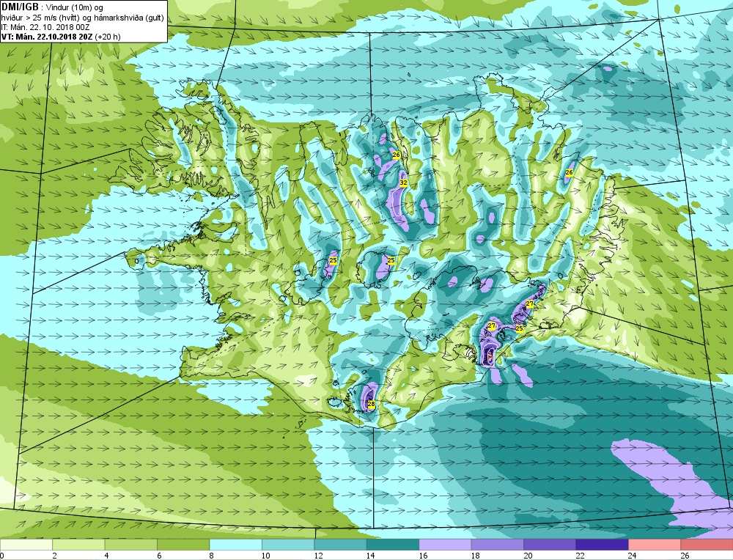Image resolution: width=733 pixels, height=560 pixels.
Task: Click the olive green 6–8 m/s legend swatch
Action: point(183,544)
